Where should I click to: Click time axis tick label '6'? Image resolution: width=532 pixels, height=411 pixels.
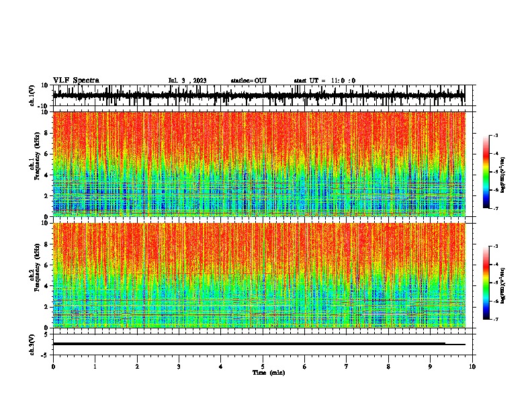tap(305, 367)
